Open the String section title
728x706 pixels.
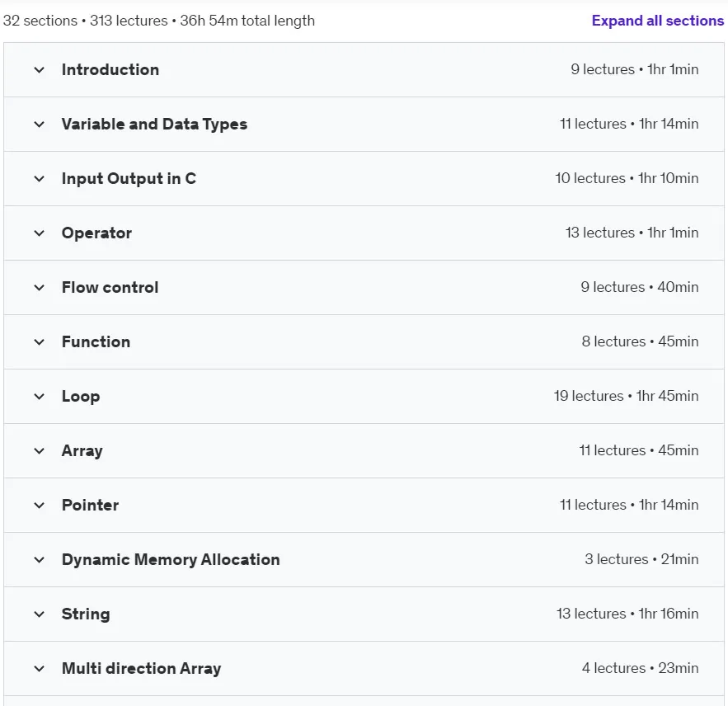click(x=86, y=614)
